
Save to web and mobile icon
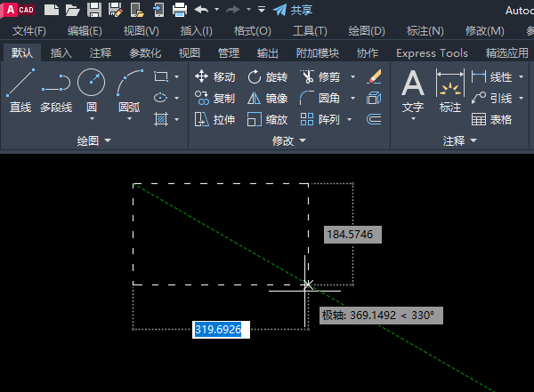pyautogui.click(x=158, y=10)
